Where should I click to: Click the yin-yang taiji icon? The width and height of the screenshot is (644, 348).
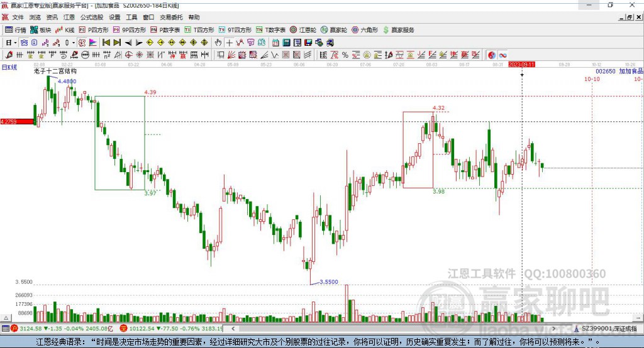[492, 55]
